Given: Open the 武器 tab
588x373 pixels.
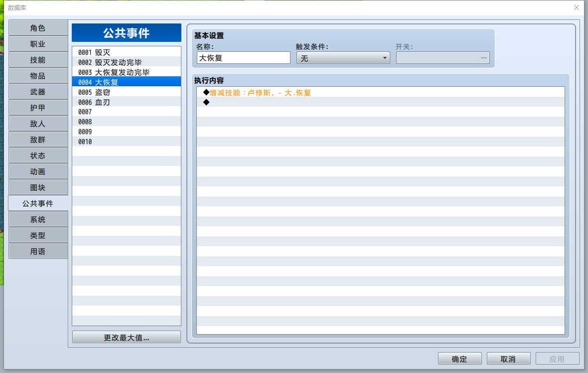Looking at the screenshot, I should (38, 92).
